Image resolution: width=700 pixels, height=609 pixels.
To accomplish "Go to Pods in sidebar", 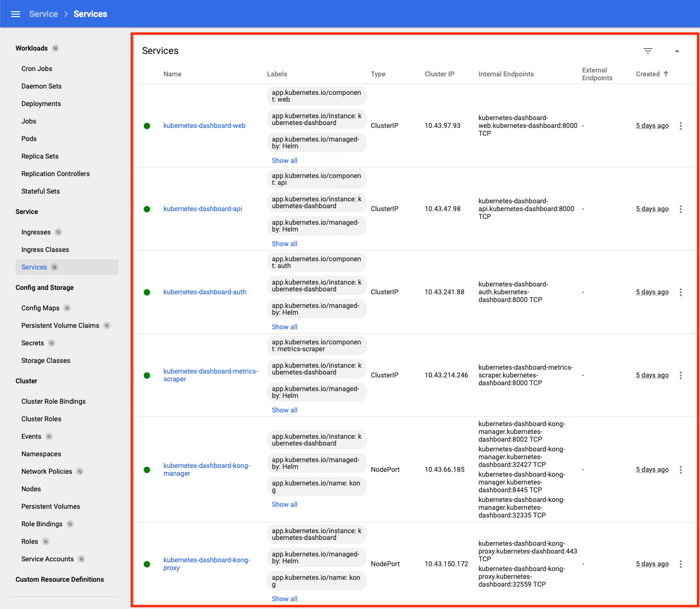I will pos(29,139).
